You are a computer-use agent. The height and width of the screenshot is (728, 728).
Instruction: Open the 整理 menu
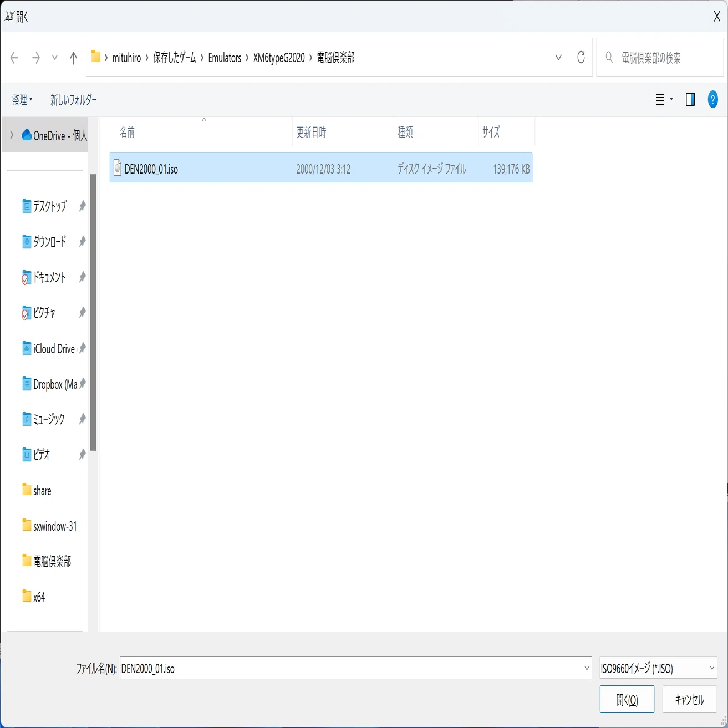[22, 100]
